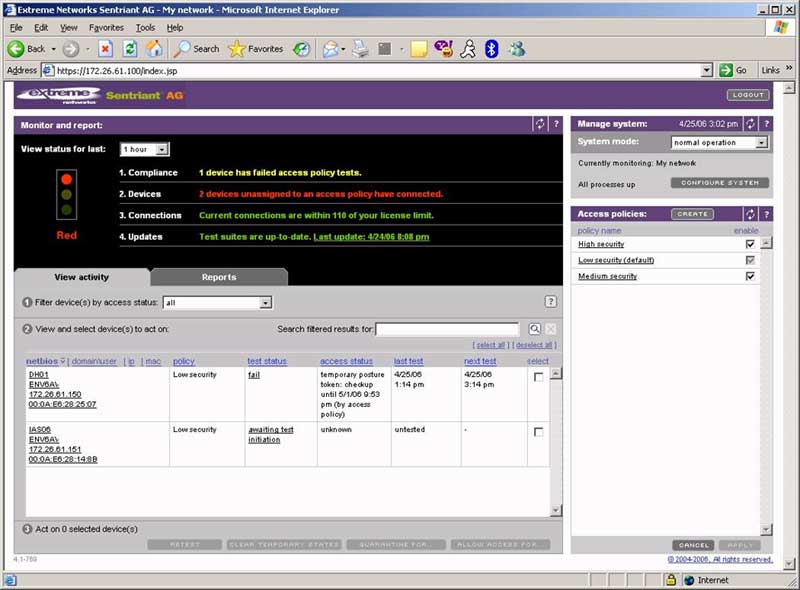Click the browser Forward arrow icon
This screenshot has width=800, height=590.
click(70, 49)
